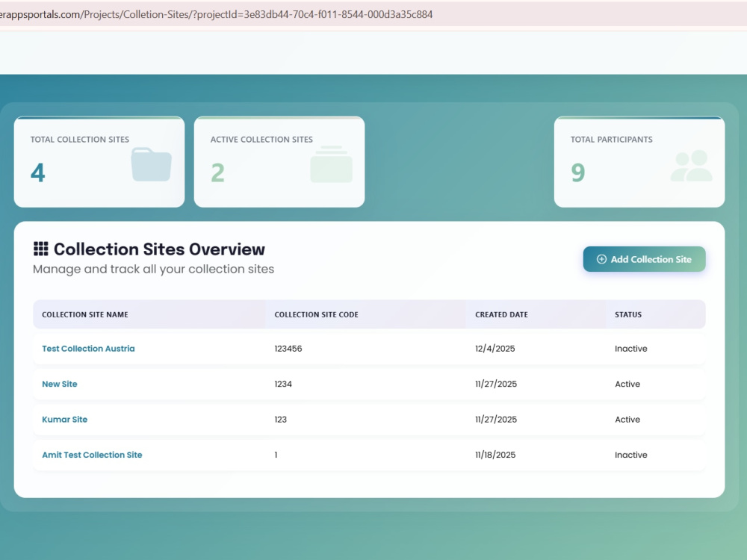Click the created date in the Kumar Site row
The image size is (747, 560).
coord(496,420)
